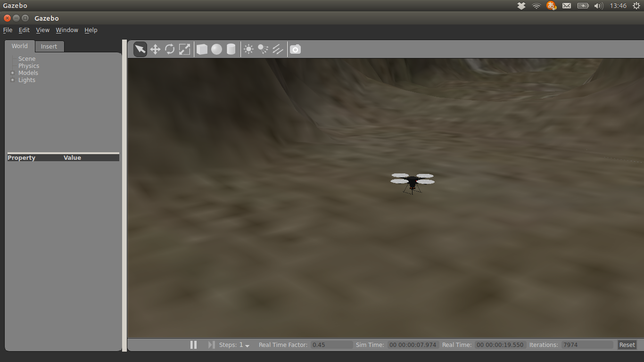Select the arrow selection mode tool

coord(140,49)
